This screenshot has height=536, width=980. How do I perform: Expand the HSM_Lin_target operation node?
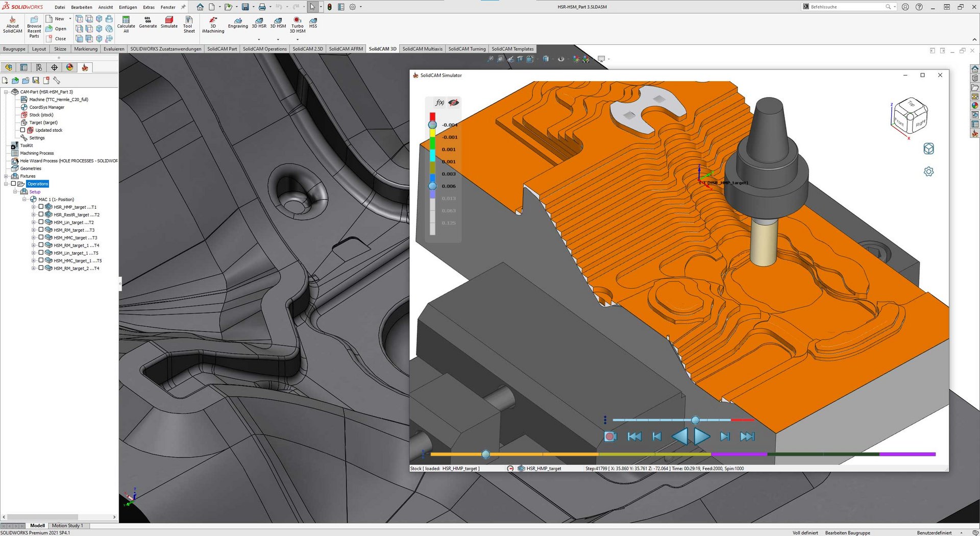[x=34, y=223]
